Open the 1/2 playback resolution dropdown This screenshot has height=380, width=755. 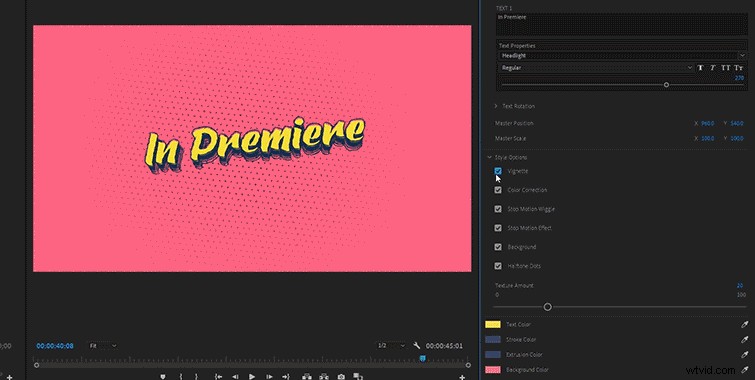point(391,346)
